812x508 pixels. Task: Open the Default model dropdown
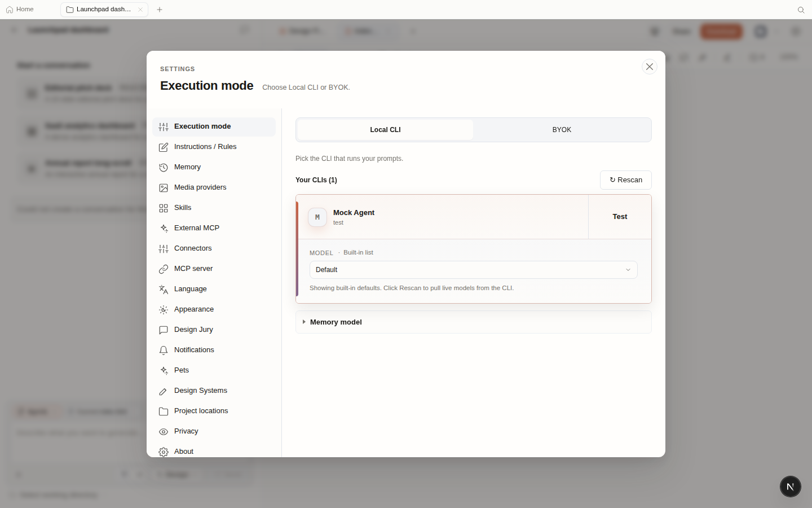tap(474, 270)
